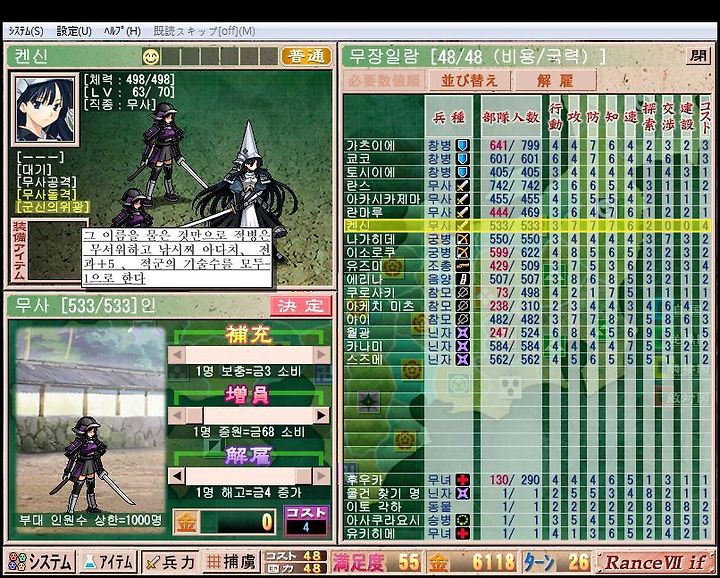This screenshot has height=578, width=720.
Task: Click the 満足度 55 satisfaction indicator
Action: (377, 562)
